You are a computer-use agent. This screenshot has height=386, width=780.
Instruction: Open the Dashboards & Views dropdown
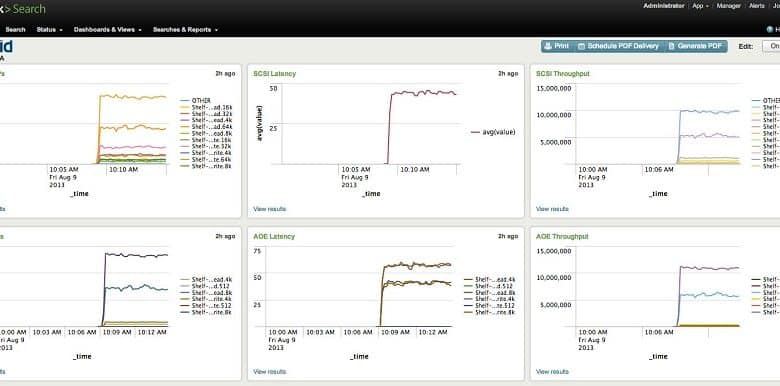coord(107,30)
